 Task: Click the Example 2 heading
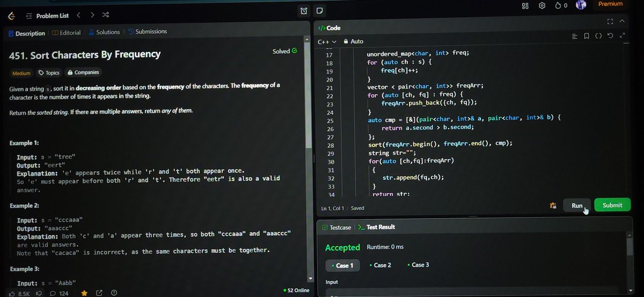pyautogui.click(x=25, y=206)
